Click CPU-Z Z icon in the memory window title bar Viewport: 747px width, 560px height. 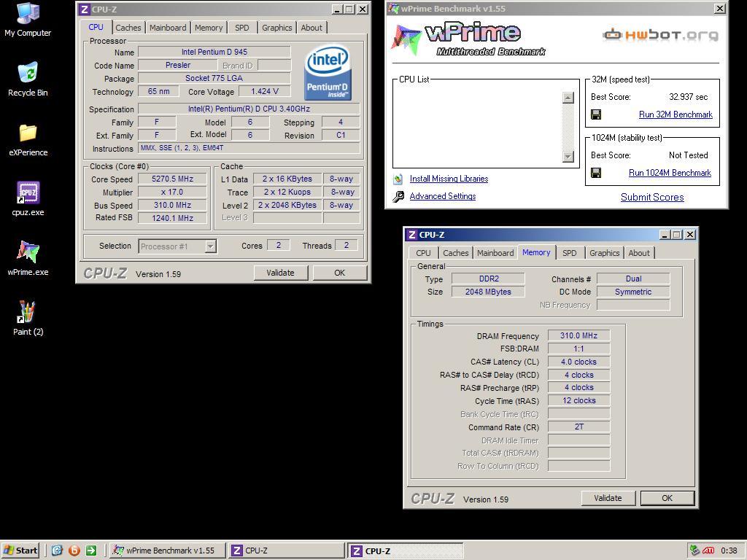click(x=412, y=235)
